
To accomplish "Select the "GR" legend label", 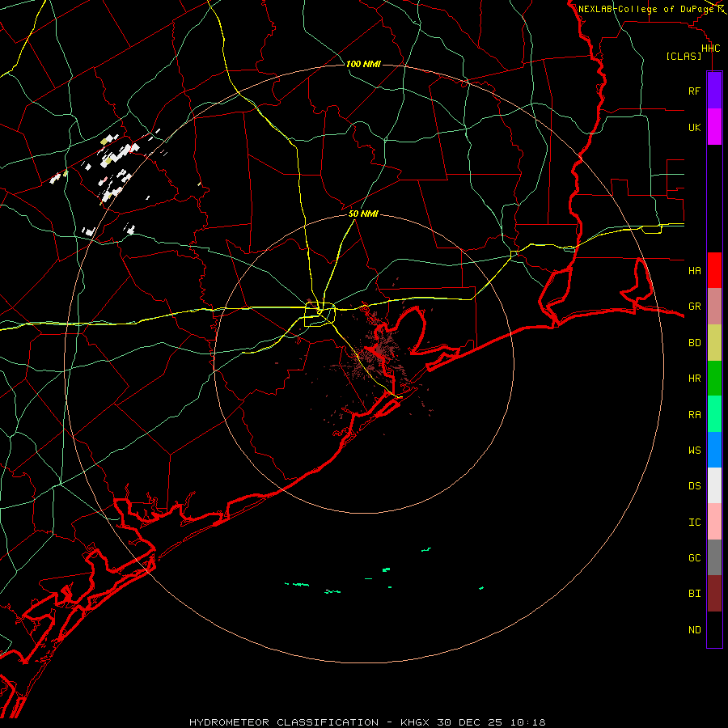I will tap(694, 307).
